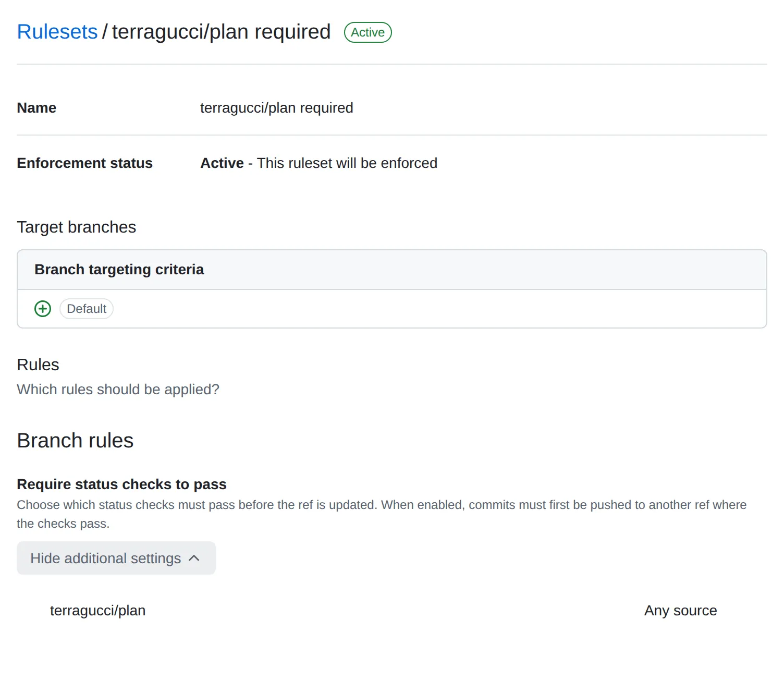Click the green plus include icon
The width and height of the screenshot is (784, 680).
(x=43, y=309)
